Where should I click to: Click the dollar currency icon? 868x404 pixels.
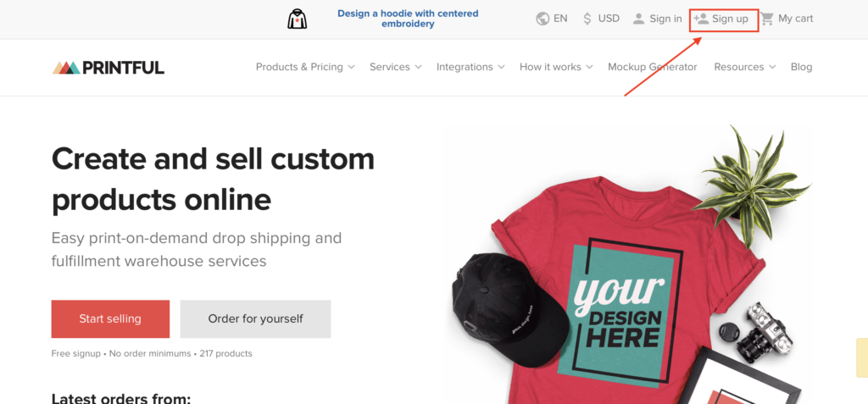pyautogui.click(x=587, y=19)
